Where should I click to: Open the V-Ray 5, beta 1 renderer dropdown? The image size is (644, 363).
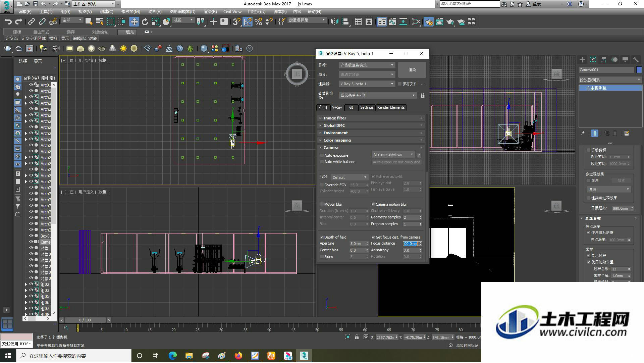(367, 84)
